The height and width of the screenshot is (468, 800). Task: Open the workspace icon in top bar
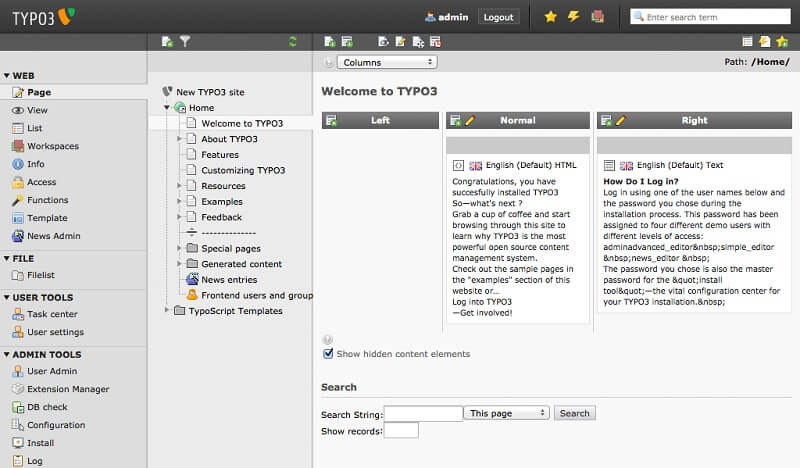597,17
